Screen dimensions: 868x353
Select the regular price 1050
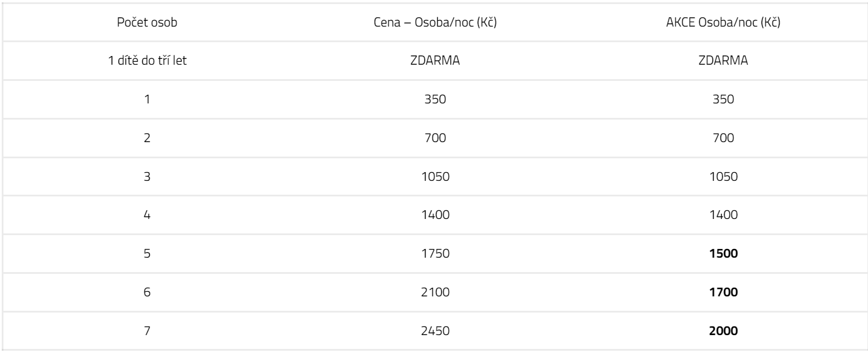435,176
